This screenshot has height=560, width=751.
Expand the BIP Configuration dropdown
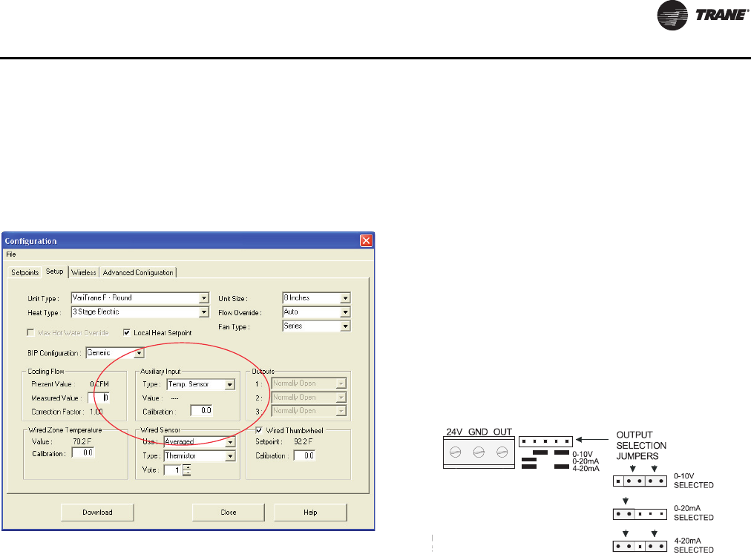[x=139, y=353]
